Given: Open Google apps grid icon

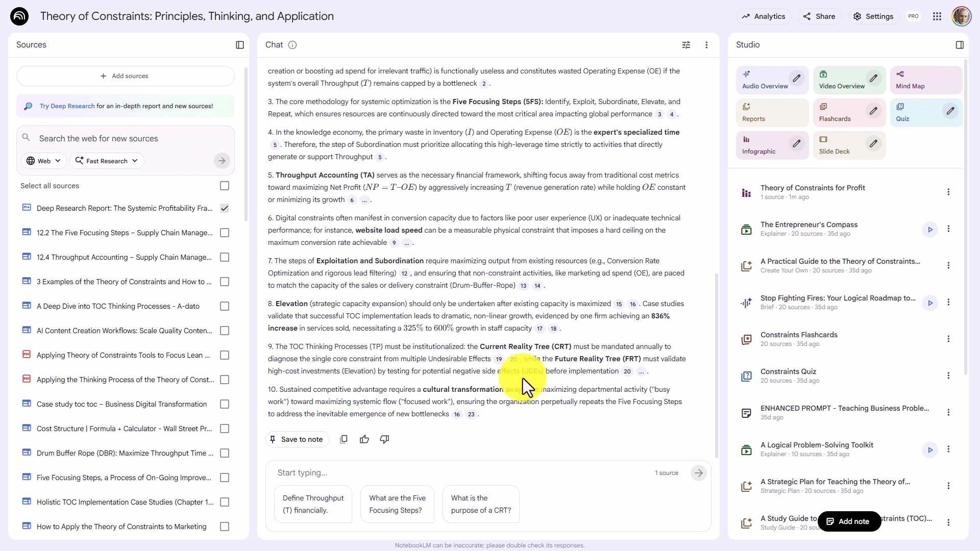Looking at the screenshot, I should click(x=937, y=16).
